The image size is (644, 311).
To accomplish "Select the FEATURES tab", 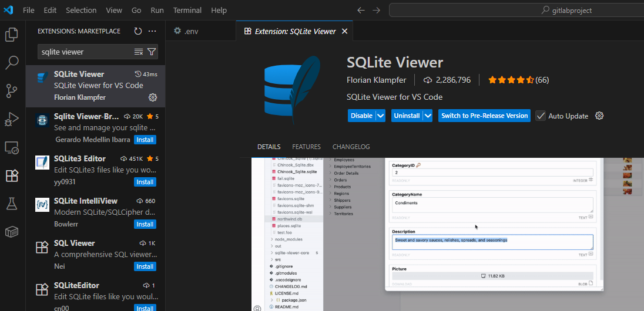I will pyautogui.click(x=306, y=147).
